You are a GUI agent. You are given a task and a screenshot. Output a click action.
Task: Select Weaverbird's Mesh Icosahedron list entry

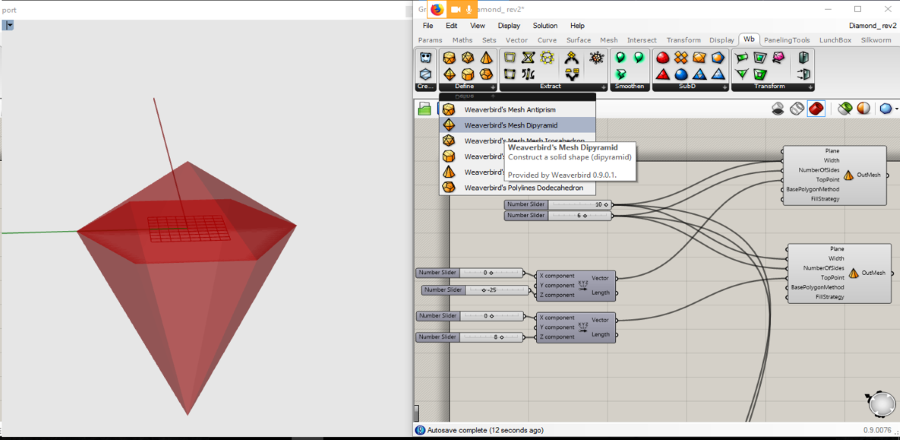point(517,141)
